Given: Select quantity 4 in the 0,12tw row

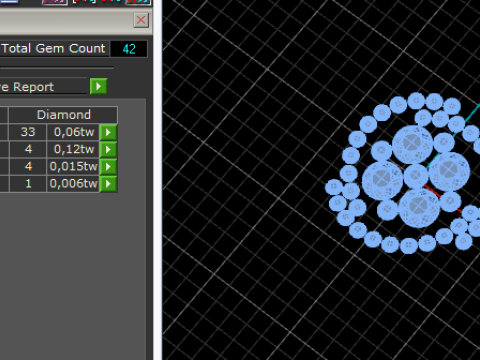Looking at the screenshot, I should click(x=28, y=149).
